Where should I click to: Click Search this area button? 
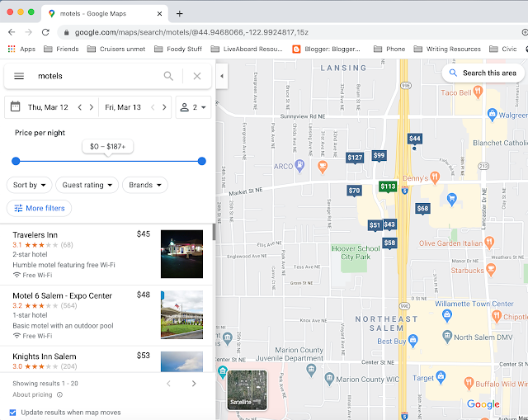pos(483,73)
